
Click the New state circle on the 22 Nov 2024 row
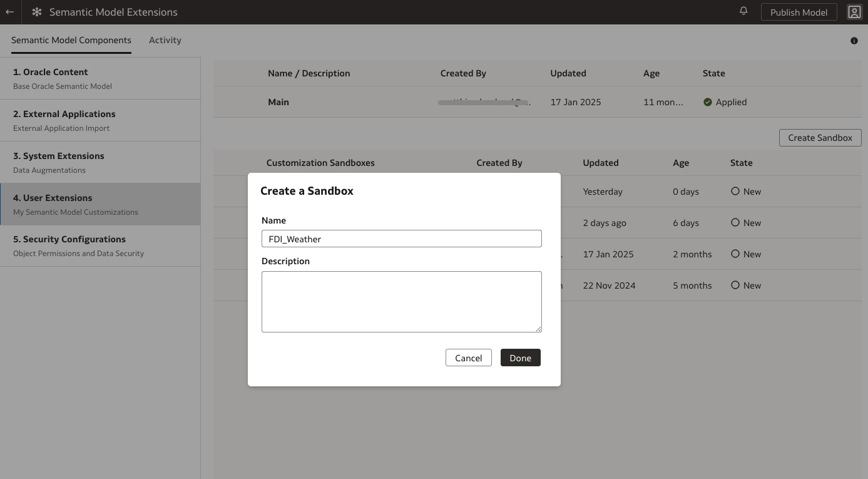pyautogui.click(x=735, y=285)
